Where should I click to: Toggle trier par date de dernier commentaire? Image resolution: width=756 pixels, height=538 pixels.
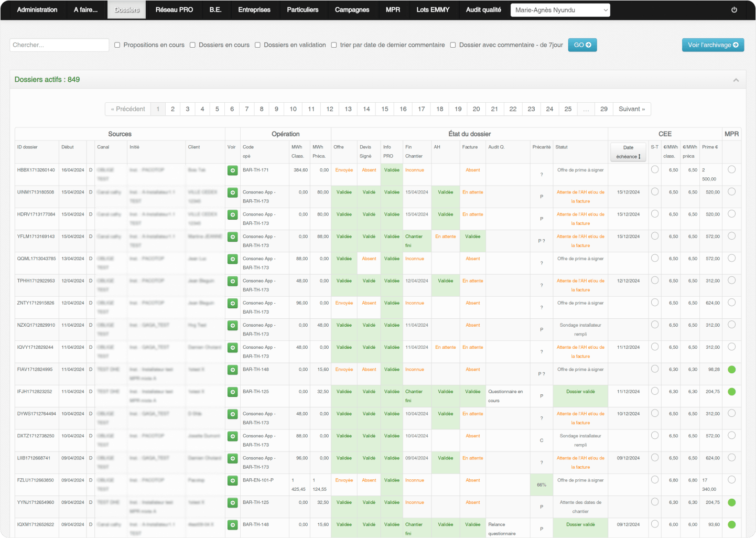click(x=334, y=45)
